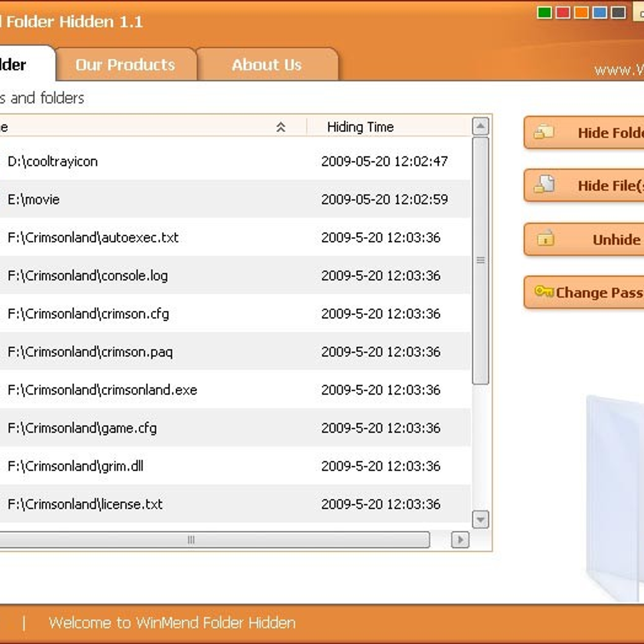
Task: Click the vertical scrollbar down arrow
Action: [x=480, y=520]
